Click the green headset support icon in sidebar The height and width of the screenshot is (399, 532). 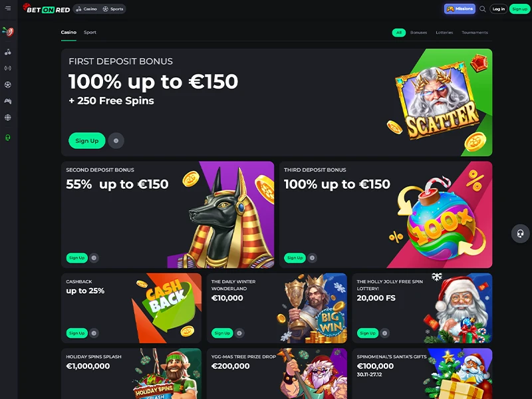pyautogui.click(x=8, y=138)
